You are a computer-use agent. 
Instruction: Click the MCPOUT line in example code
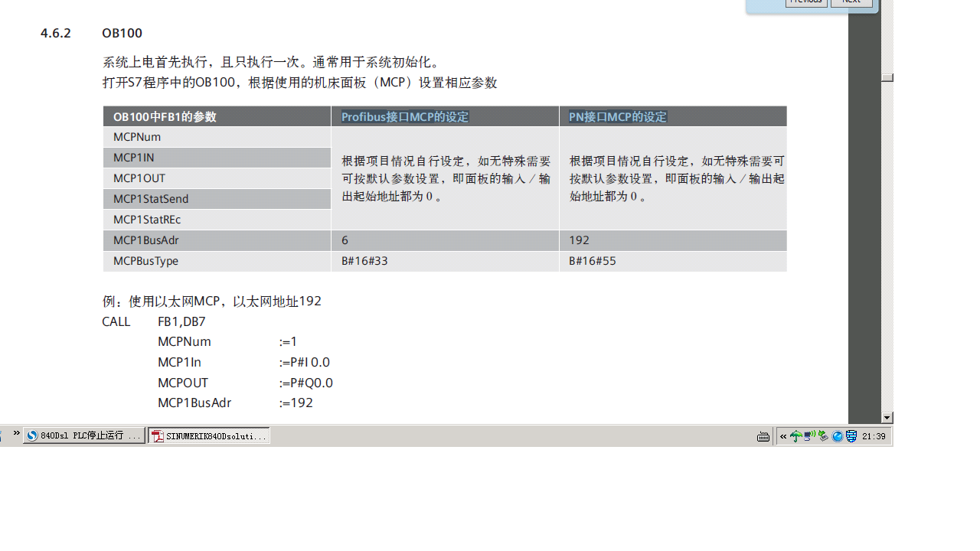click(183, 383)
